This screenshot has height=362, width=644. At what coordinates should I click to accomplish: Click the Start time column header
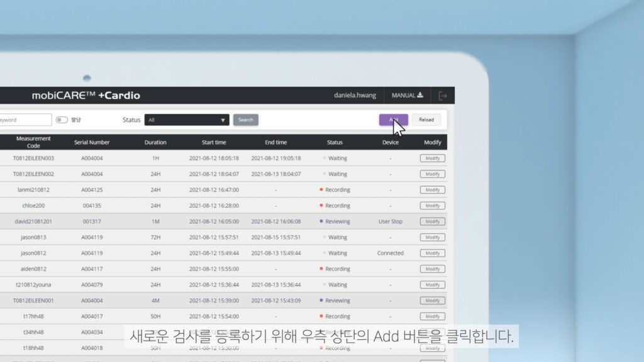pos(214,143)
